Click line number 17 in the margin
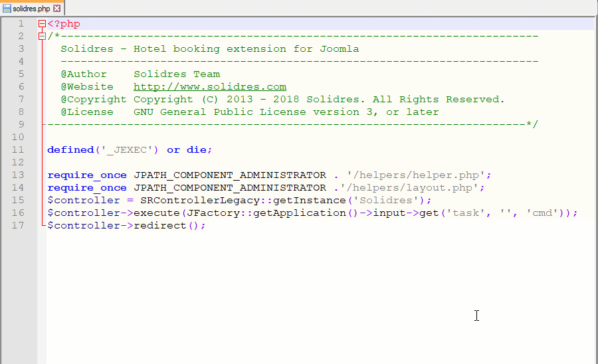 18,225
